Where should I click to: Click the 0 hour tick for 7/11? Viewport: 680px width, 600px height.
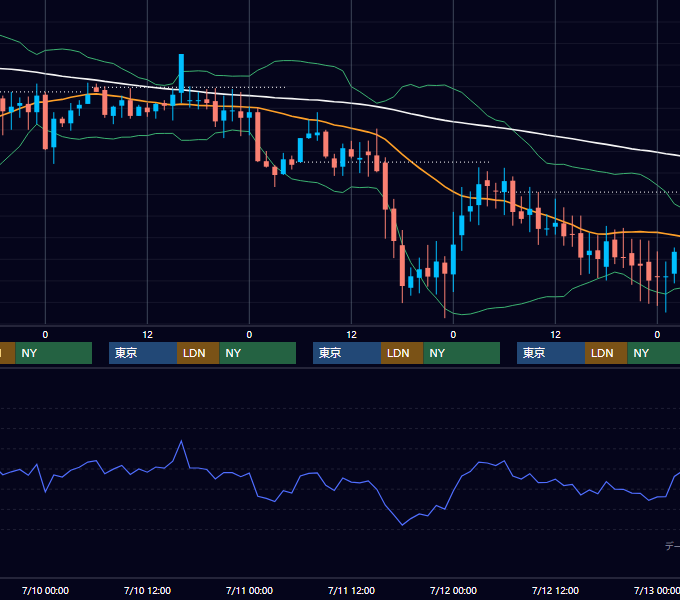click(x=249, y=335)
